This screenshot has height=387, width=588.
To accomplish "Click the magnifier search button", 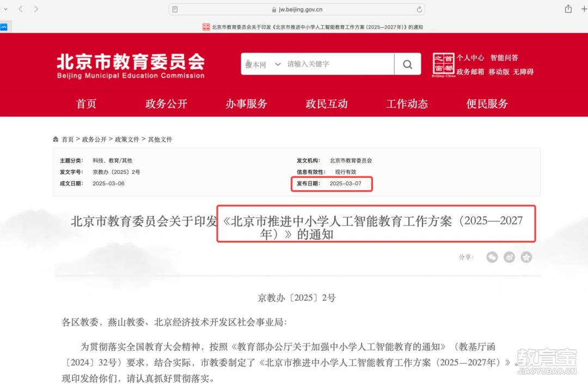I will click(x=408, y=64).
